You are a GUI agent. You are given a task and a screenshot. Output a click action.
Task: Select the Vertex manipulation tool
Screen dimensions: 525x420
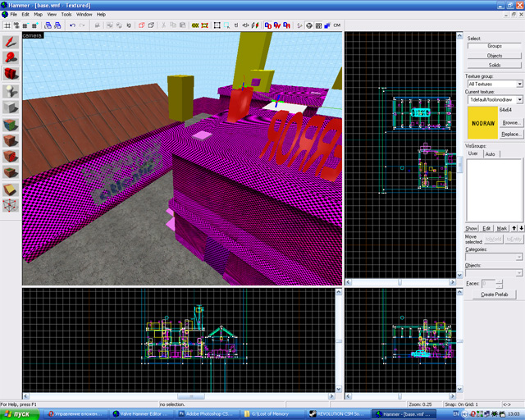point(11,205)
